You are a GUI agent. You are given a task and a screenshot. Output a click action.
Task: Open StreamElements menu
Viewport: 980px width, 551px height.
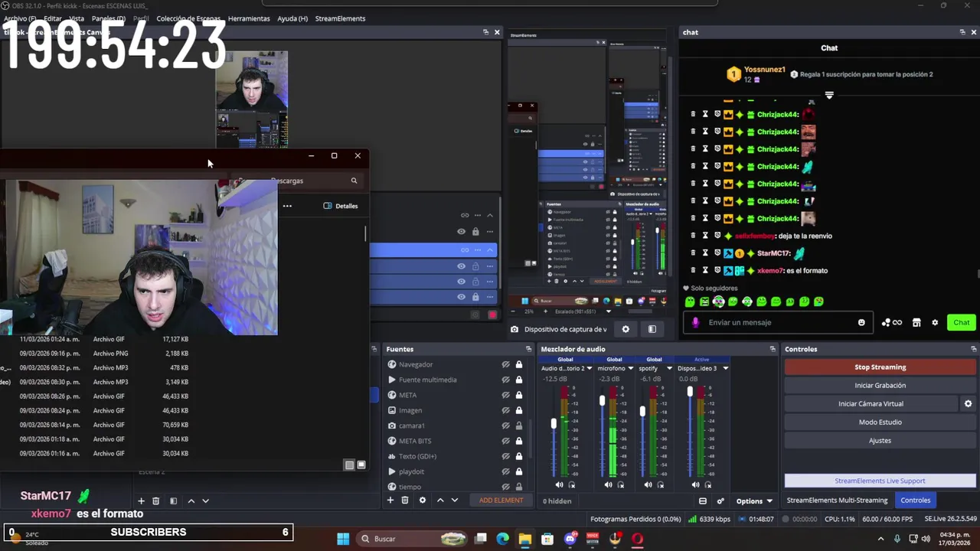340,18
